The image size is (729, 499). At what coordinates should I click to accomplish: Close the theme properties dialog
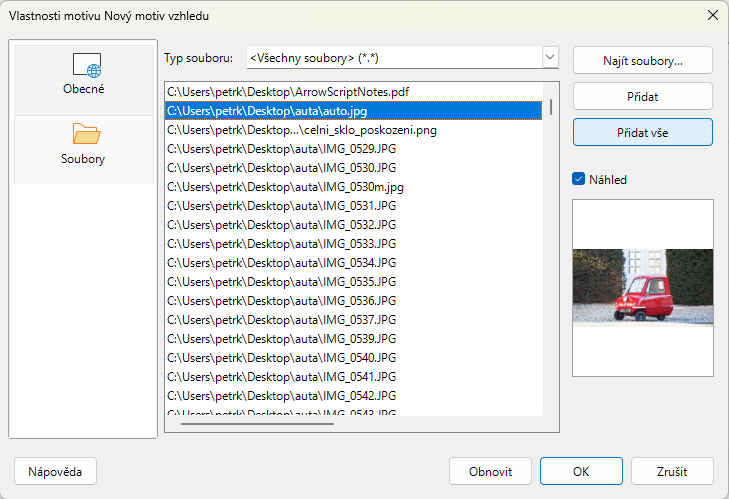(x=712, y=15)
